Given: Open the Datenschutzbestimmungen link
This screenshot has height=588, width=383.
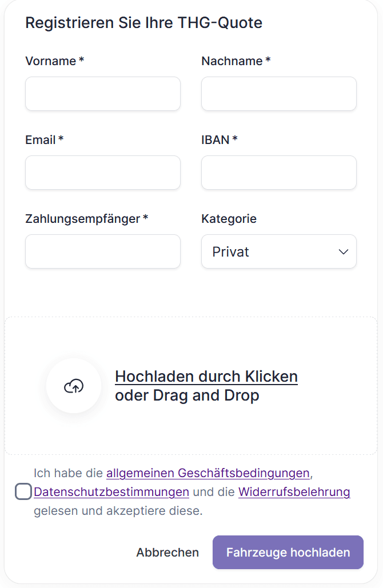Looking at the screenshot, I should point(111,491).
